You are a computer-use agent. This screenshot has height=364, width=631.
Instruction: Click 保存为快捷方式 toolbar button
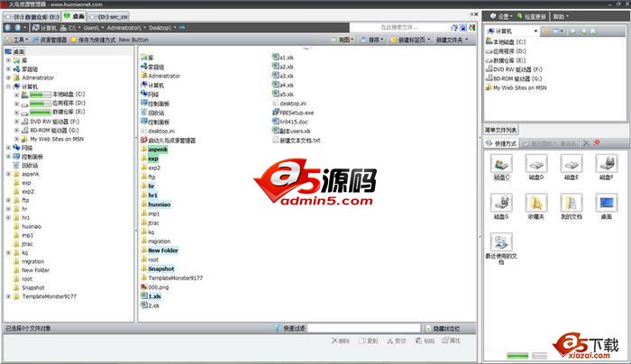tap(93, 40)
